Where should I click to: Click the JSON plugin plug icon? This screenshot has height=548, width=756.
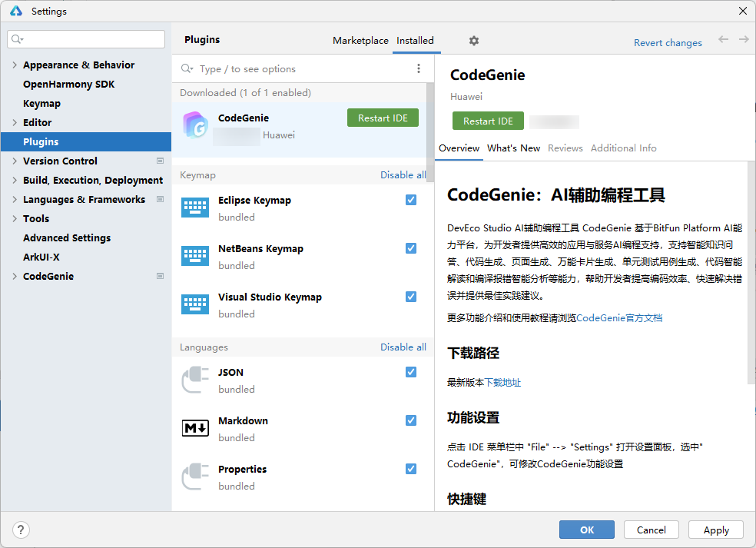(195, 380)
